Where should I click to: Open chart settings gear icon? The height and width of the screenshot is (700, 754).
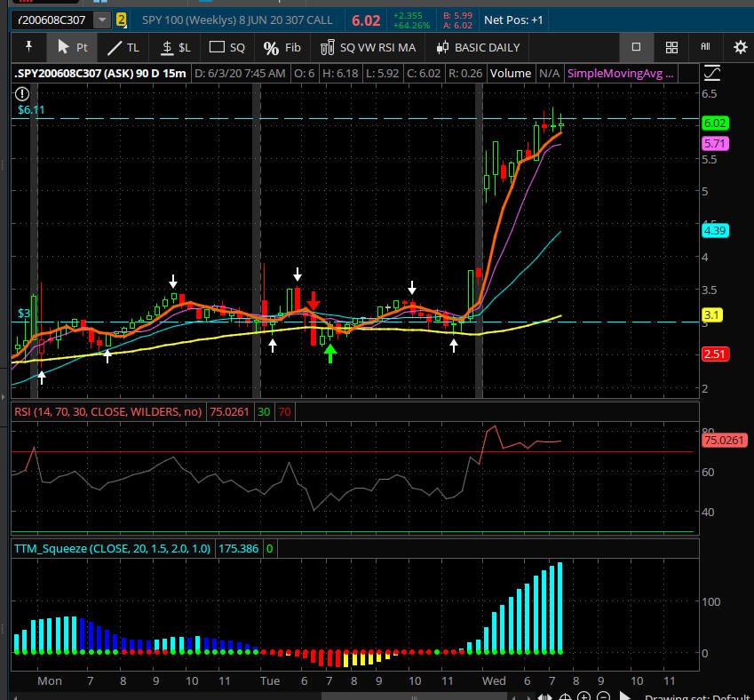pyautogui.click(x=740, y=47)
